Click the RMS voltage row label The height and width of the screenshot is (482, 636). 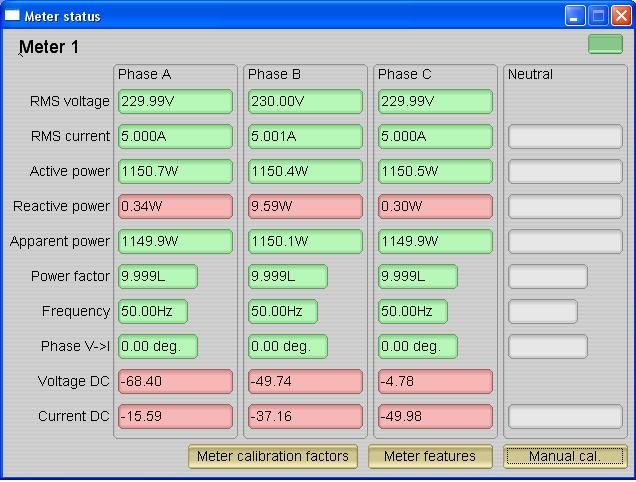click(x=70, y=101)
